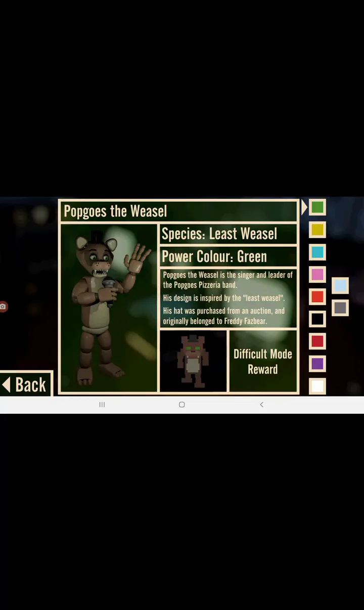Click the Freddy Fazbear hat description line
Image resolution: width=364 pixels, height=610 pixels.
click(223, 316)
